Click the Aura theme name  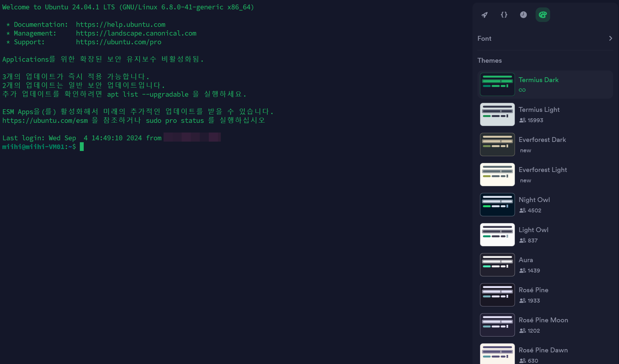pos(526,260)
